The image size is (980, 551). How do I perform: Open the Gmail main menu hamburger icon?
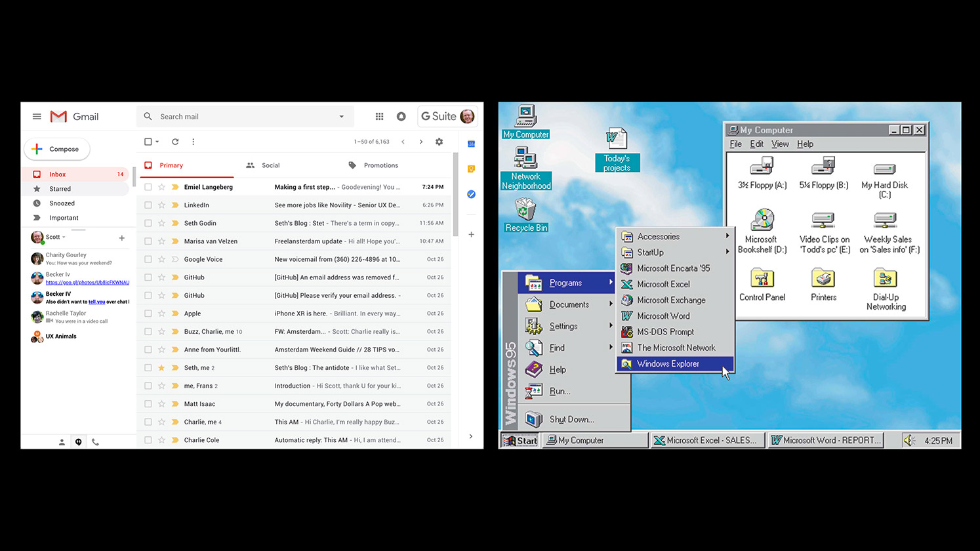point(37,117)
